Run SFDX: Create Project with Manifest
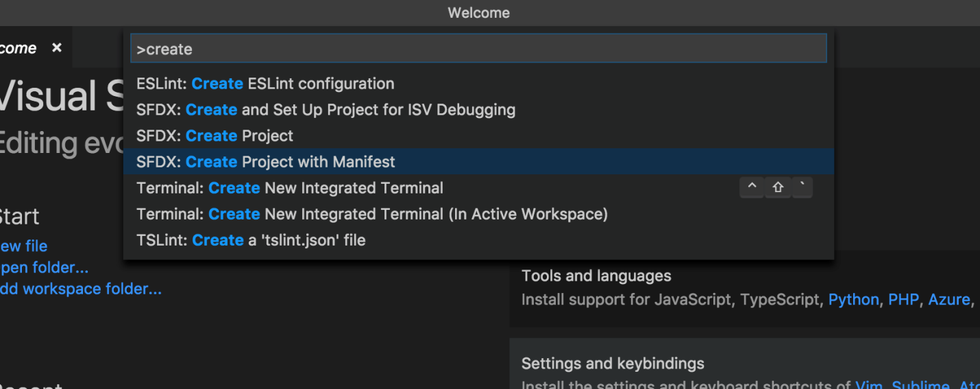Viewport: 980px width, 389px height. point(266,162)
